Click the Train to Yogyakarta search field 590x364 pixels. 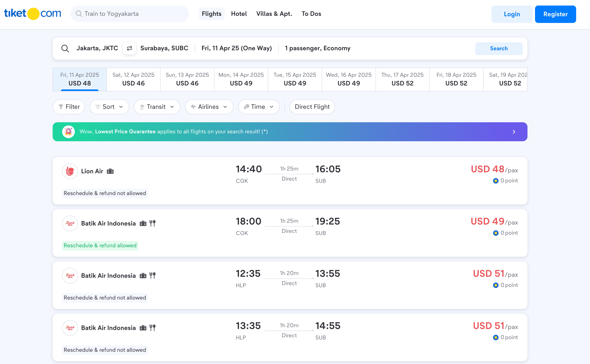(130, 14)
